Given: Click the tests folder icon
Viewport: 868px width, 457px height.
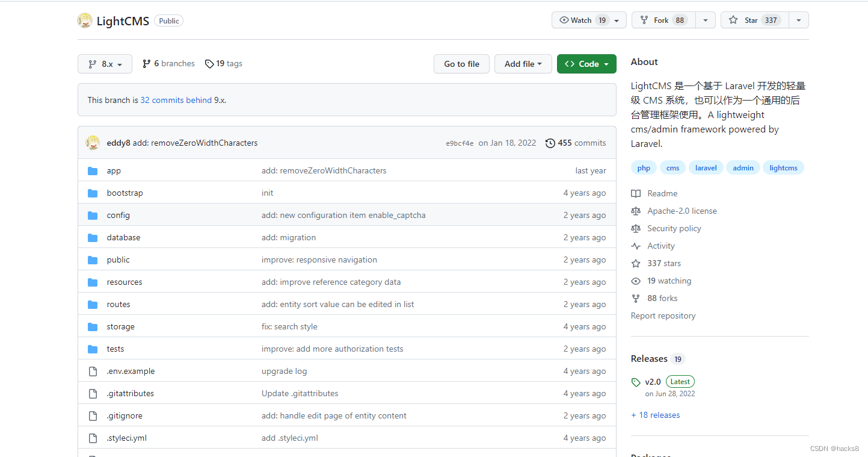Looking at the screenshot, I should [93, 349].
